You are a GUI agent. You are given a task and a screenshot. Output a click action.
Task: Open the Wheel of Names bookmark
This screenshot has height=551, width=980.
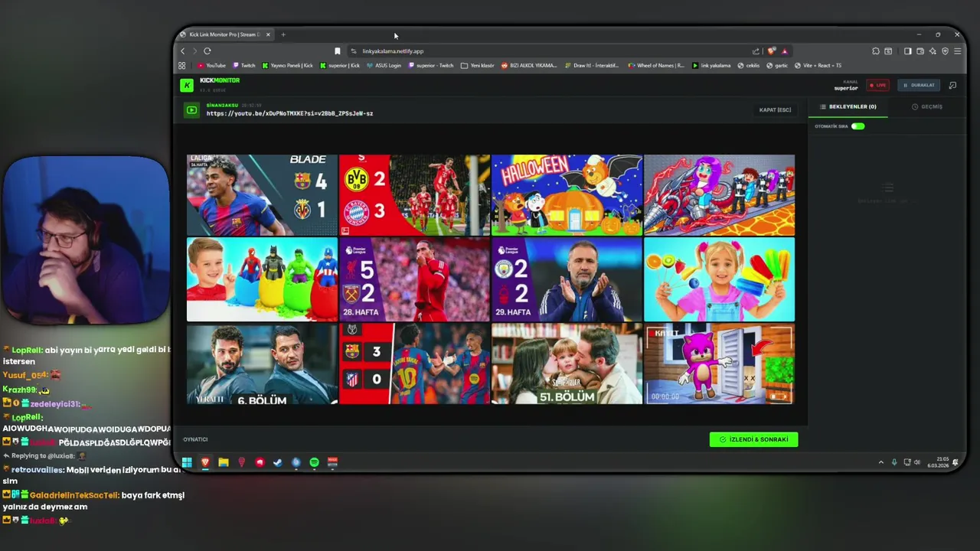(x=656, y=66)
